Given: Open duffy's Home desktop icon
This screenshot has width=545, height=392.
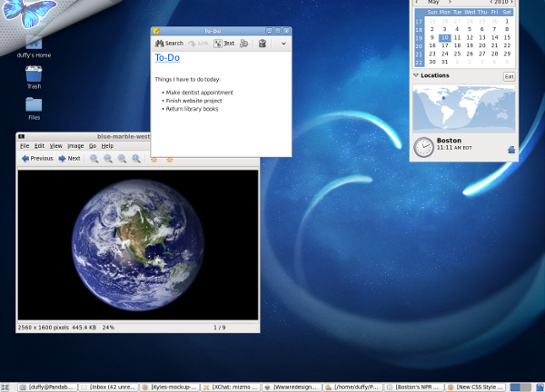Looking at the screenshot, I should point(34,47).
